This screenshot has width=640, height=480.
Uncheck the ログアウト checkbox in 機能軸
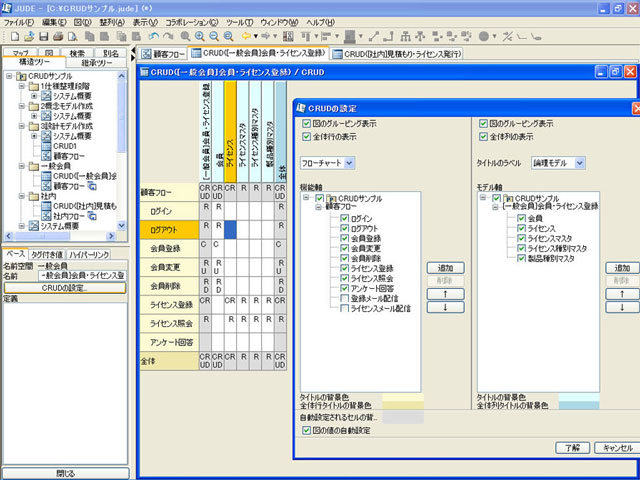coord(346,229)
